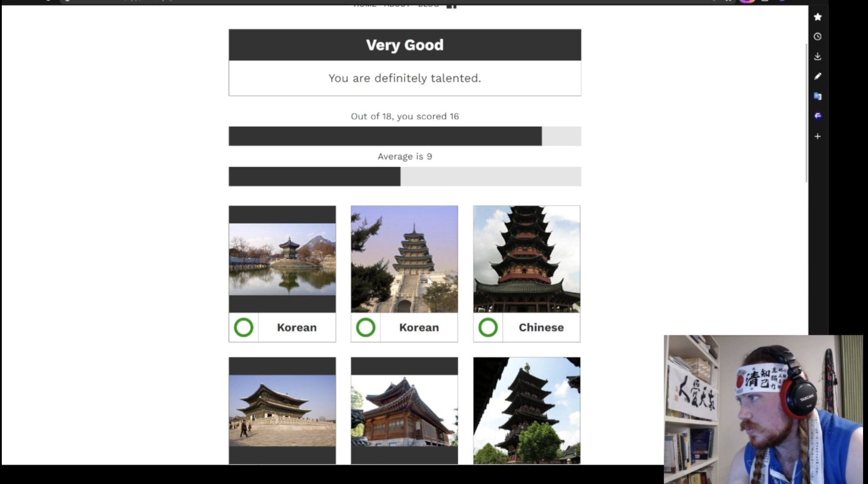Screen dimensions: 868x484
Task: Open the translate icon in the sidebar
Action: [818, 96]
